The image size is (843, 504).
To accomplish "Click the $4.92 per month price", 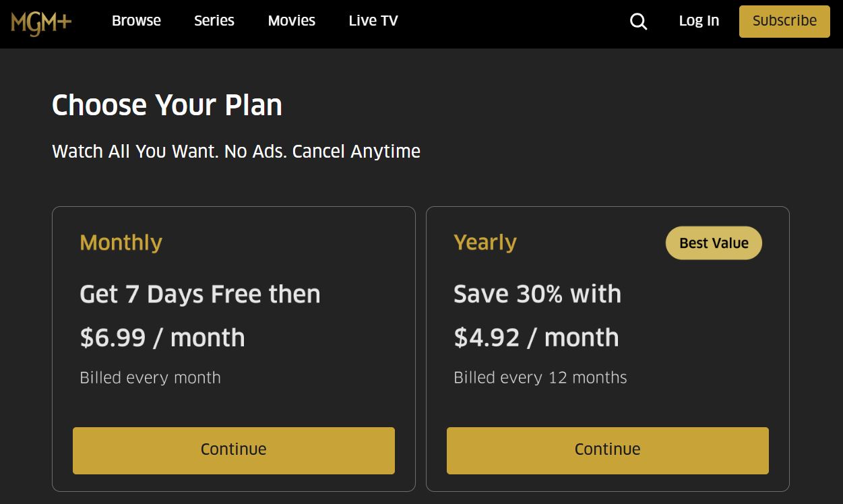I will [536, 338].
